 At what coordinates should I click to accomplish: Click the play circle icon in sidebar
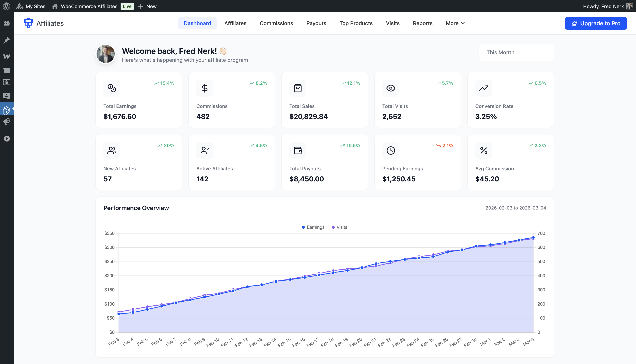point(6,138)
